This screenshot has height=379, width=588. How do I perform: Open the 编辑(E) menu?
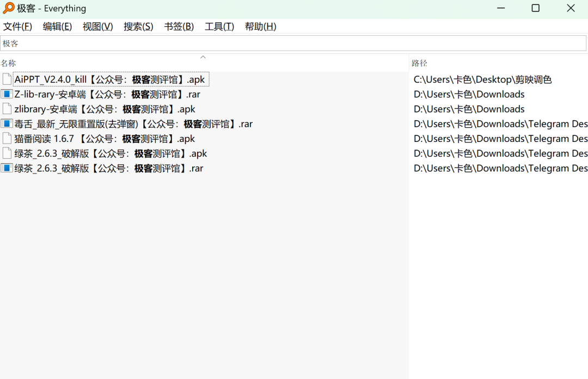click(57, 27)
